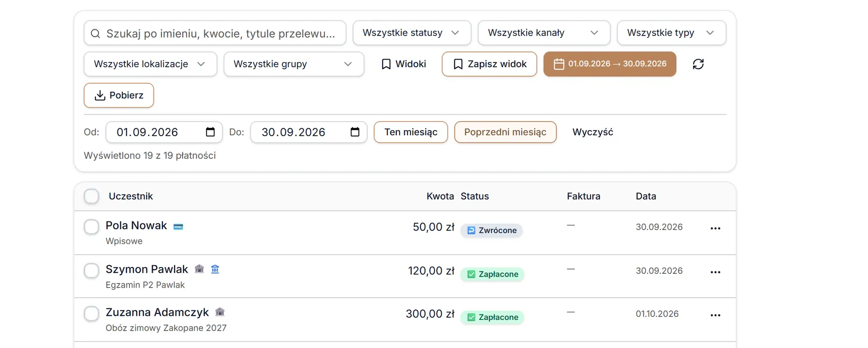Image resolution: width=868 pixels, height=348 pixels.
Task: Click the Egzamin P2 Pawlak payment title
Action: click(145, 285)
